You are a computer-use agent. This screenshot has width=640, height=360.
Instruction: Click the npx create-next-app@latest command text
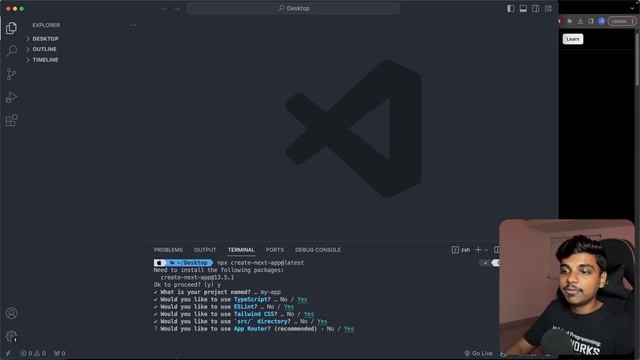point(260,263)
